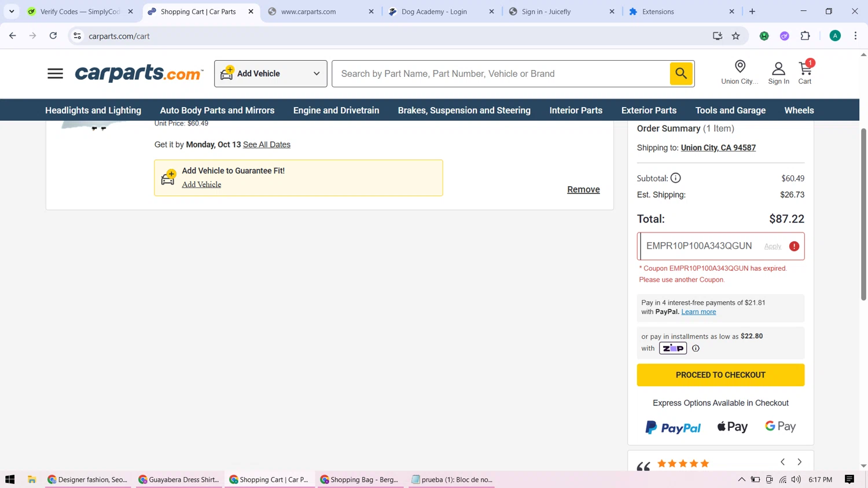Viewport: 868px width, 488px height.
Task: Open the Cart icon with badge
Action: pyautogui.click(x=806, y=68)
